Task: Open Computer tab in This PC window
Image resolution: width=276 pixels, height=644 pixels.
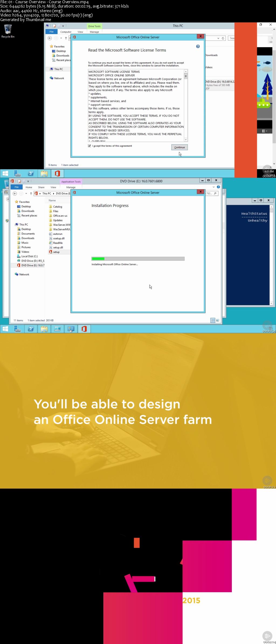Action: 66,32
